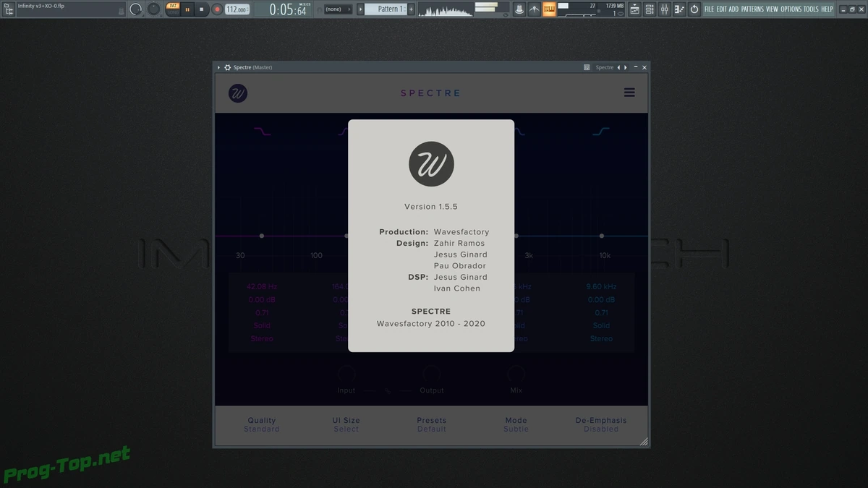Adjust the master volume knob
This screenshot has height=488, width=868.
[136, 9]
